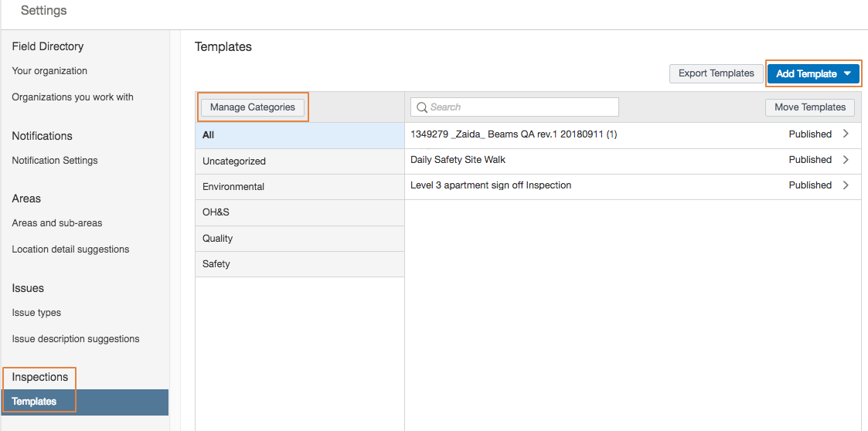This screenshot has width=868, height=431.
Task: Choose the OH&S category
Action: 299,212
